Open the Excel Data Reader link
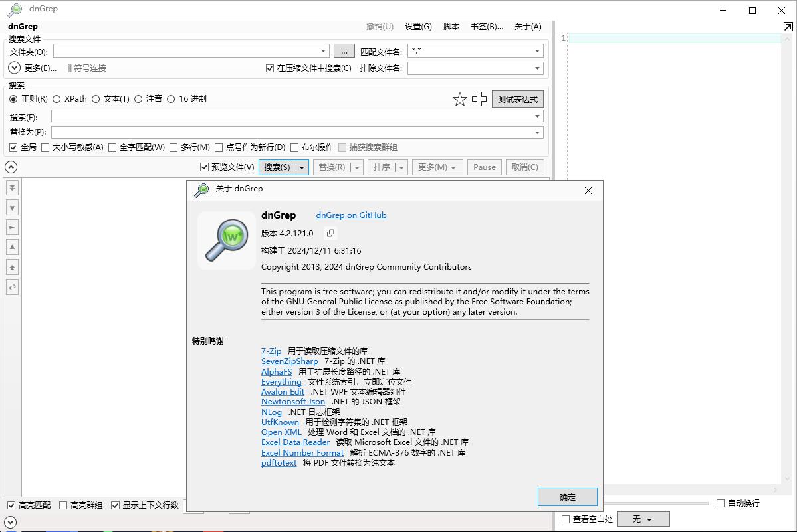797x532 pixels. [295, 442]
